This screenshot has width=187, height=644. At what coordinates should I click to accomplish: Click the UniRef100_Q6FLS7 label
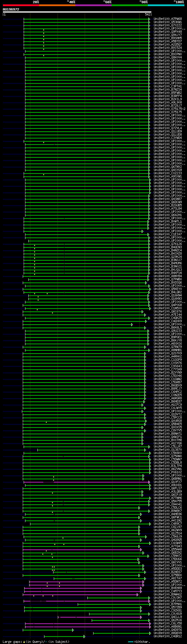(168, 488)
